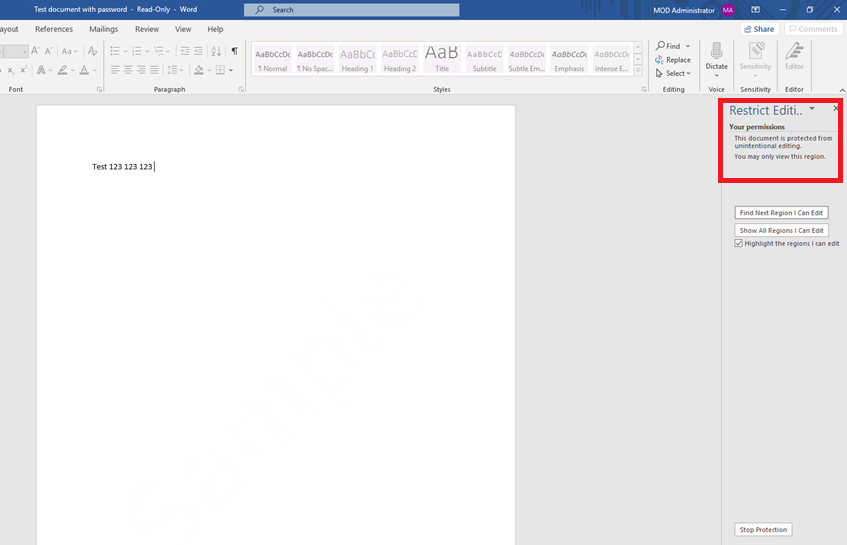
Task: Open Styles pane launcher
Action: click(644, 90)
